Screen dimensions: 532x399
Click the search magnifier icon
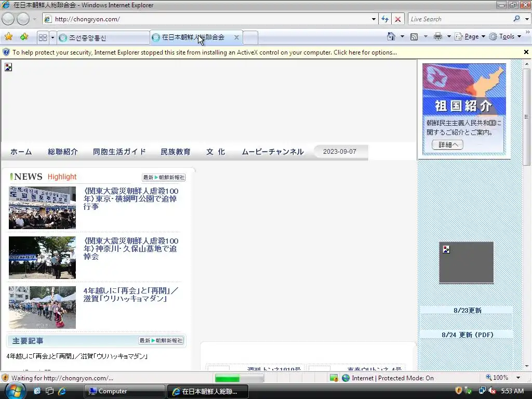click(517, 19)
